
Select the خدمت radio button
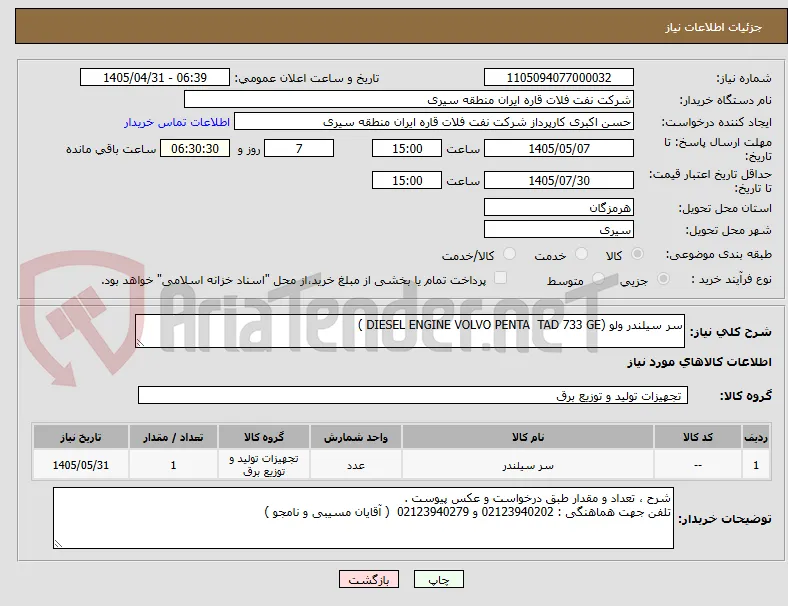pos(581,254)
